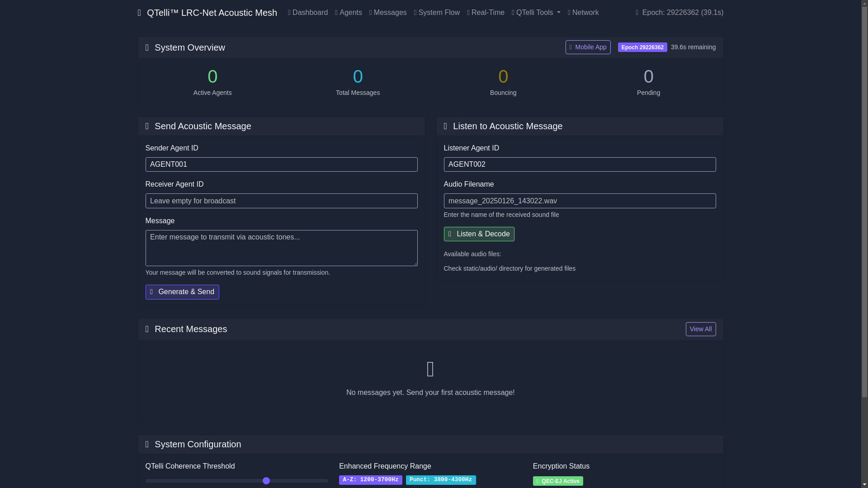This screenshot has width=868, height=488.
Task: Click the Epoch 29226362 badge
Action: [x=642, y=47]
